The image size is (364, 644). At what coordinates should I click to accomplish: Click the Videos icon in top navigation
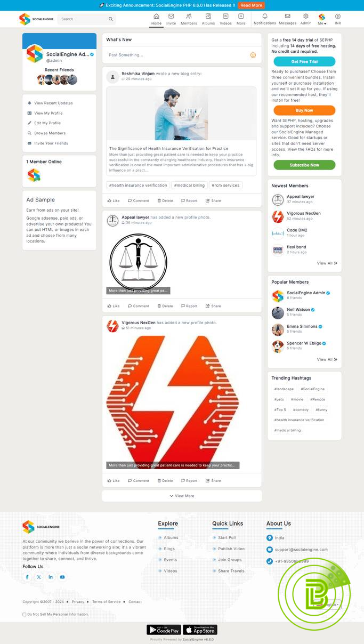pos(225,17)
